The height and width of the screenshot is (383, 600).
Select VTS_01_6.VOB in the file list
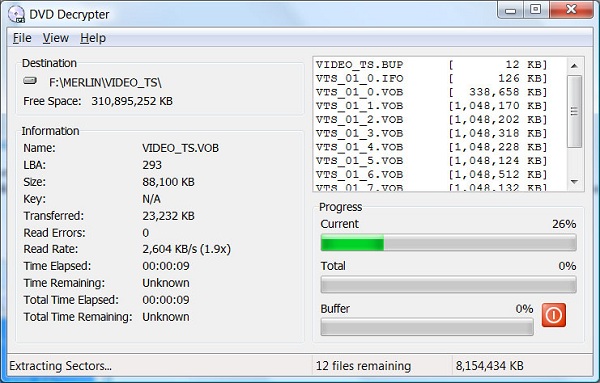(432, 174)
